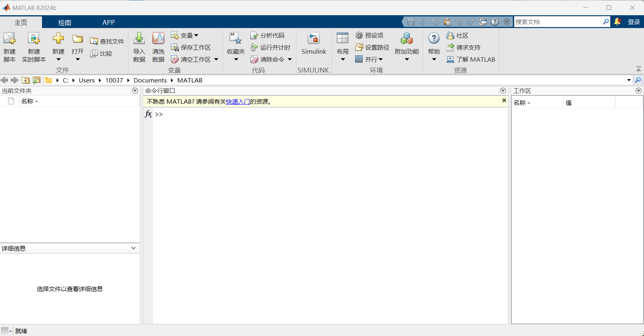The height and width of the screenshot is (336, 644).
Task: Open quick access toolbar options arrow
Action: 507,22
